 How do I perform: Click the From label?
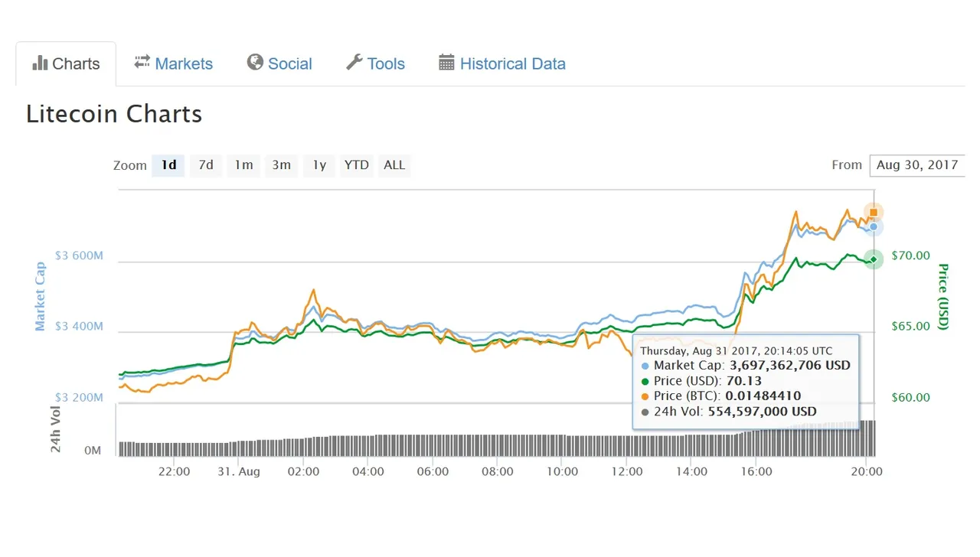pos(847,165)
